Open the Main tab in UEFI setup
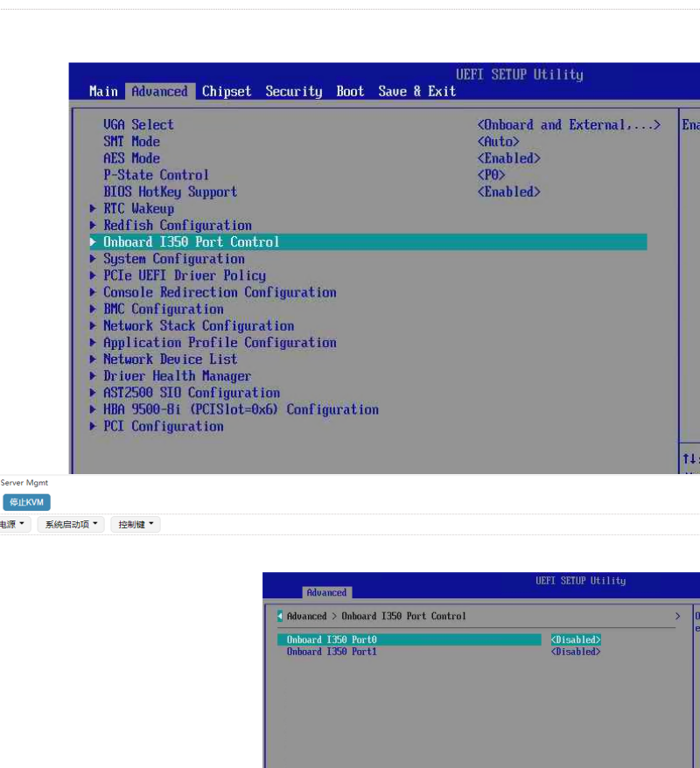The image size is (700, 768). point(103,91)
